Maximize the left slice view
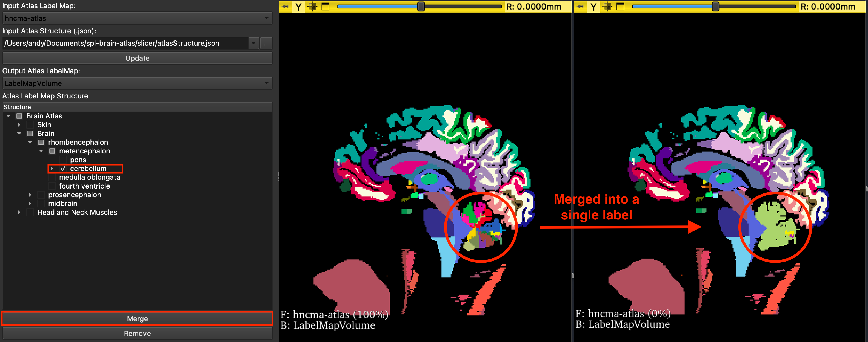 pyautogui.click(x=325, y=7)
